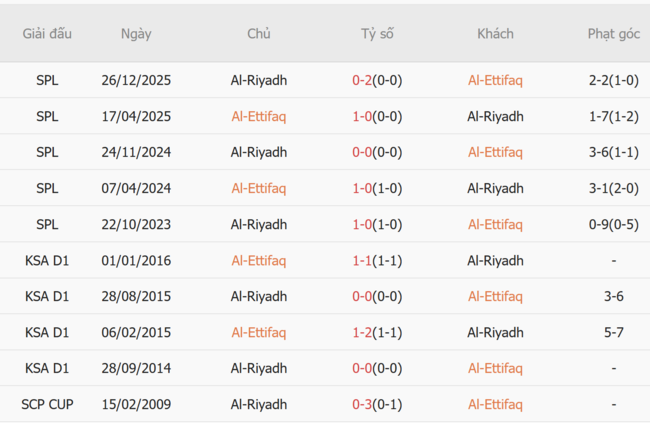
Task: Open home team Al-Ettifaq on 17/04/2025
Action: click(259, 116)
